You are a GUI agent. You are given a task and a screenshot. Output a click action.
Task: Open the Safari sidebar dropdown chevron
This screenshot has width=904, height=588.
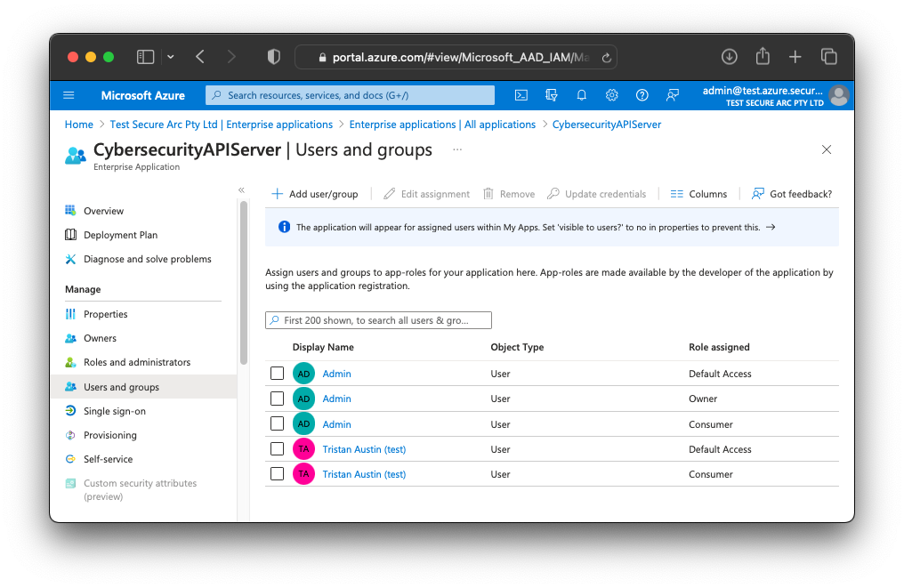click(x=171, y=57)
